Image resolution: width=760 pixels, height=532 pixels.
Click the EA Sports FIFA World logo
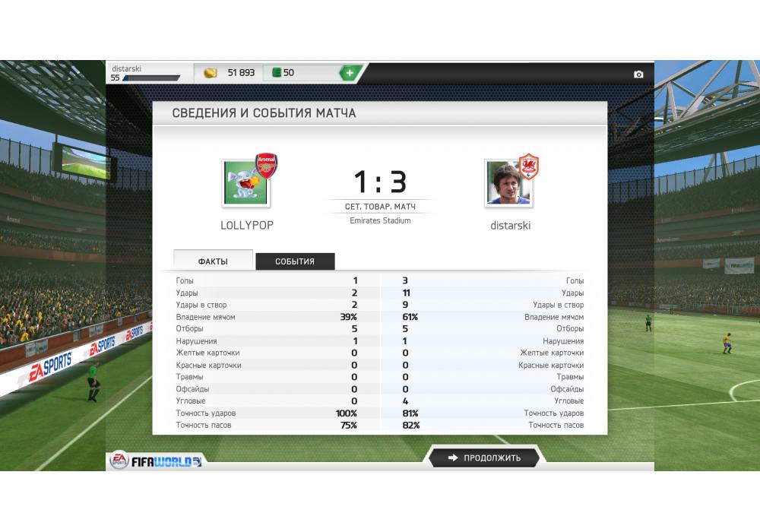coord(156,461)
